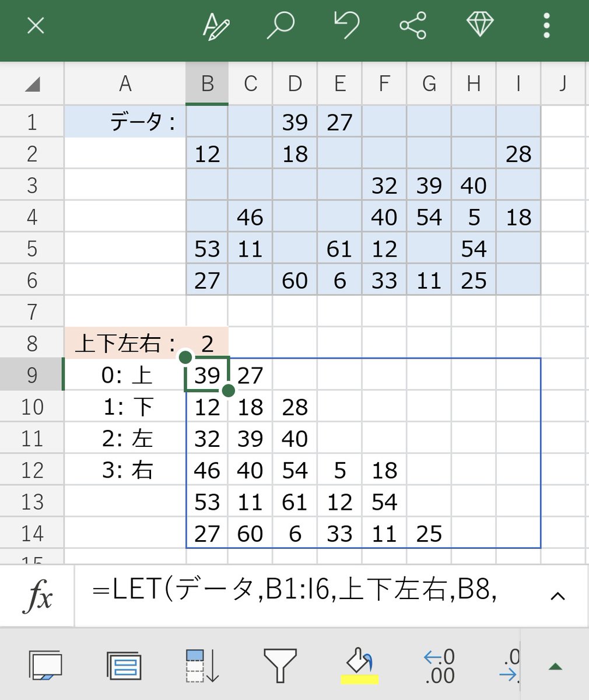
Task: Select row header 8
Action: click(31, 344)
